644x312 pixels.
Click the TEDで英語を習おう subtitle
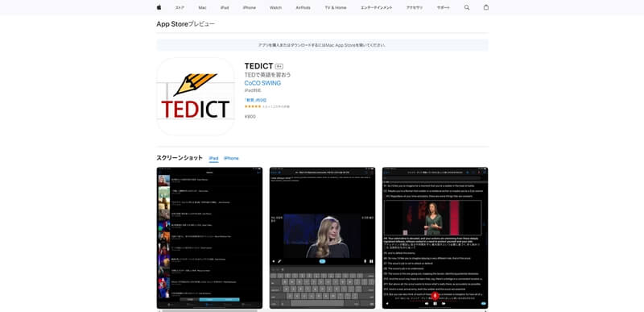pyautogui.click(x=267, y=75)
